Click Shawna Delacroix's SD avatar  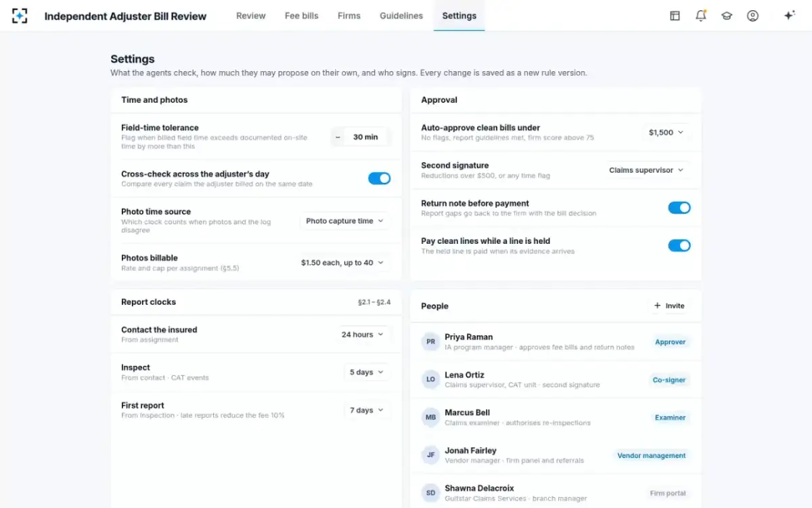point(430,493)
